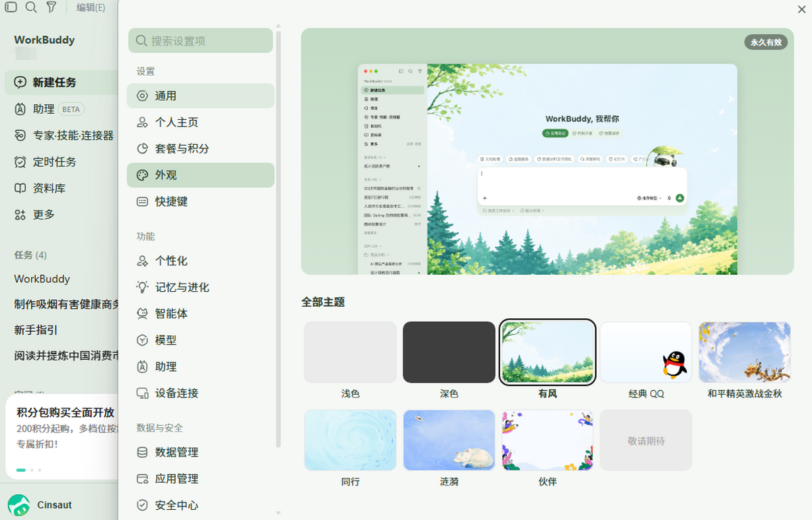The width and height of the screenshot is (812, 520).
Task: Open the 编辑(E) menu
Action: coord(91,7)
